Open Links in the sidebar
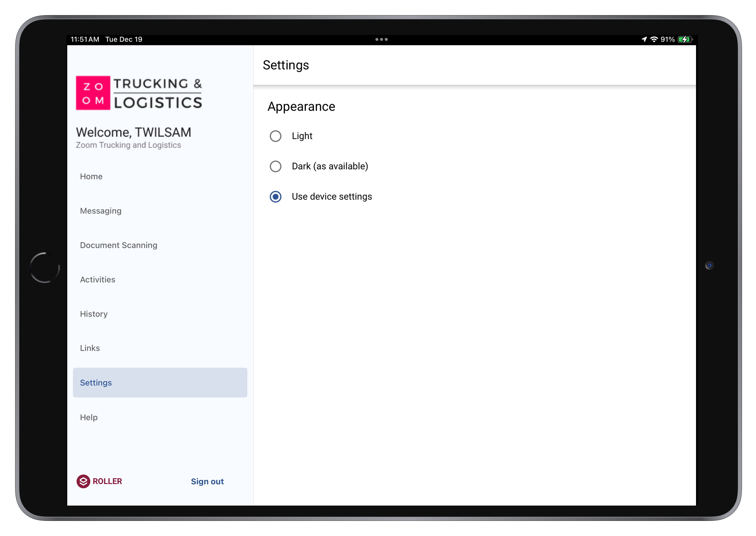This screenshot has width=756, height=536. pyautogui.click(x=90, y=348)
